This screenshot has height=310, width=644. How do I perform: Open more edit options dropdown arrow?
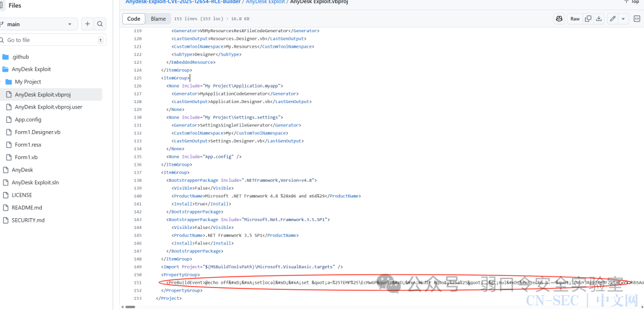click(624, 19)
